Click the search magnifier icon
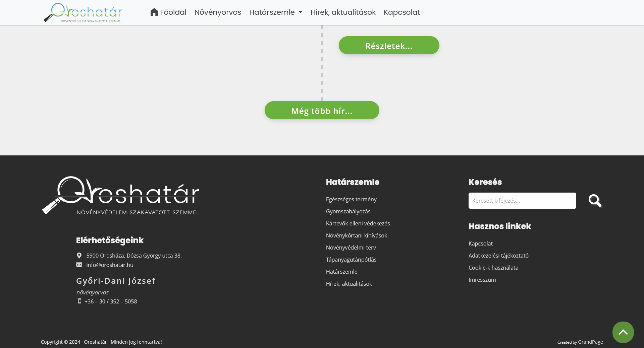Image resolution: width=644 pixels, height=348 pixels. [595, 201]
